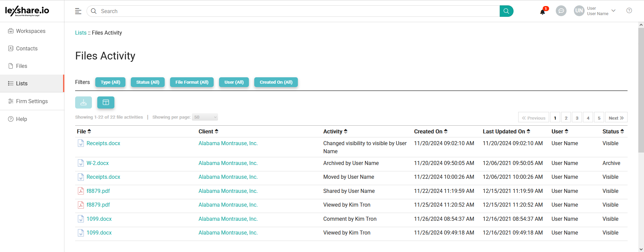
Task: Click Next pagination button
Action: tap(616, 118)
